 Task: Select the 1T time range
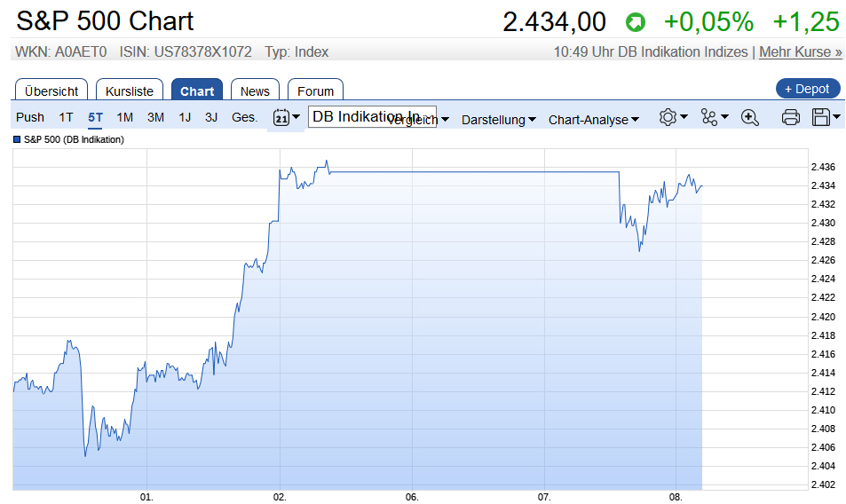pos(66,117)
